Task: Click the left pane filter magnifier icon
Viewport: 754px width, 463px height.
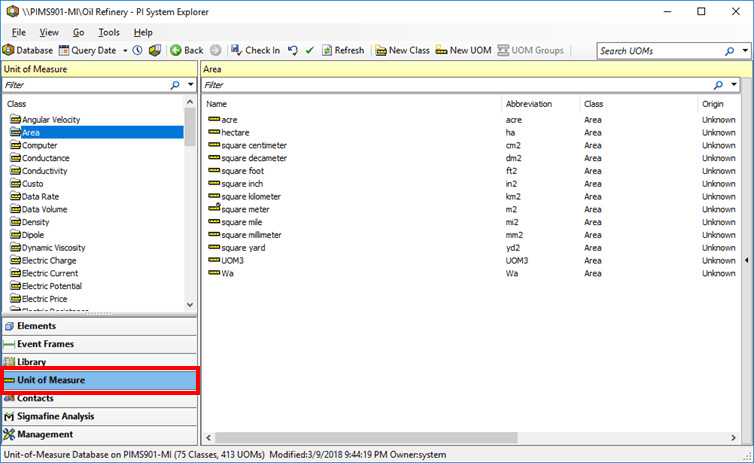Action: (175, 85)
